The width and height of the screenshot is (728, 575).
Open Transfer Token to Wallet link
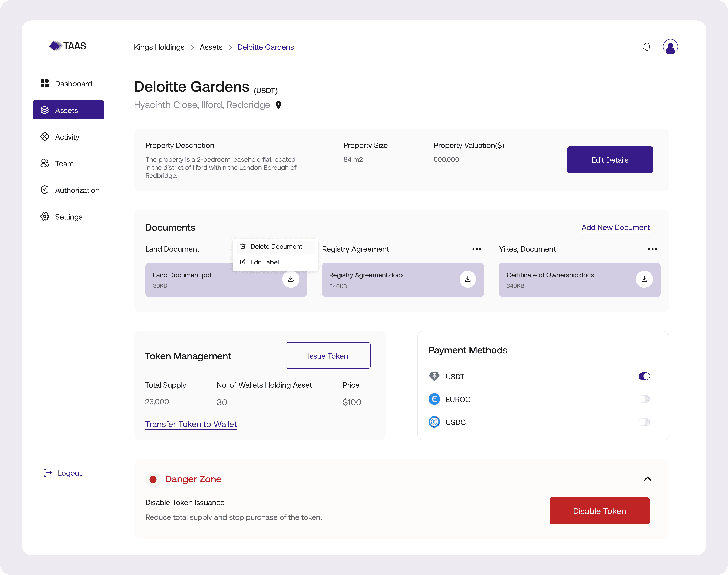[191, 424]
